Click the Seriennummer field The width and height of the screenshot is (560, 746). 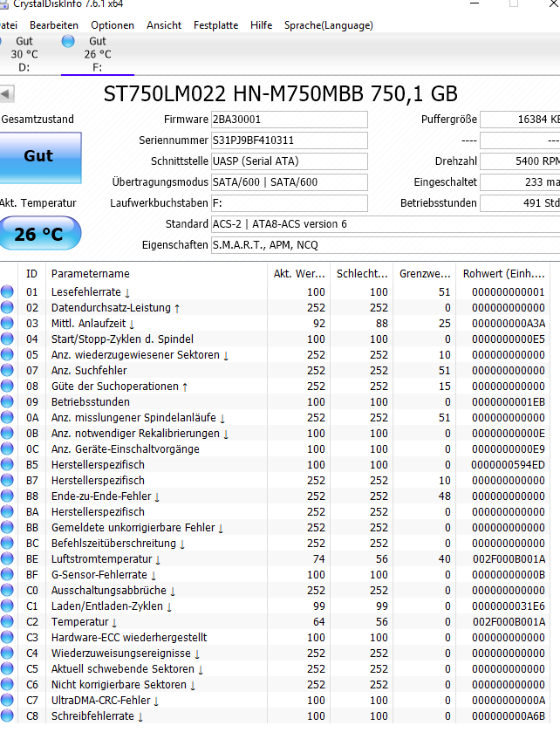coord(290,140)
